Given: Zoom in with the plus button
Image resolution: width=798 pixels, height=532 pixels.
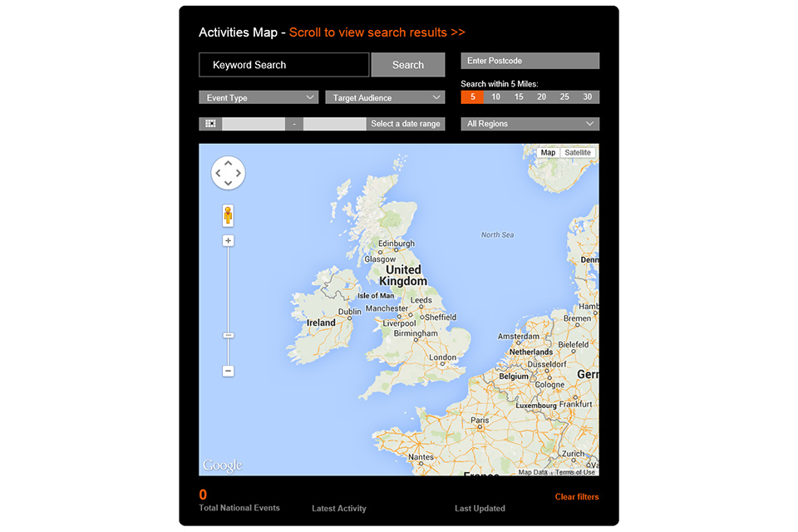Looking at the screenshot, I should click(x=228, y=241).
